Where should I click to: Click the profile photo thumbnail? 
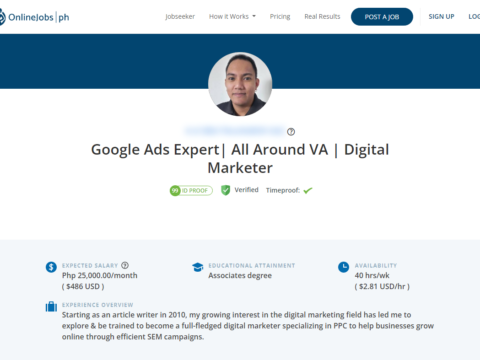click(240, 84)
